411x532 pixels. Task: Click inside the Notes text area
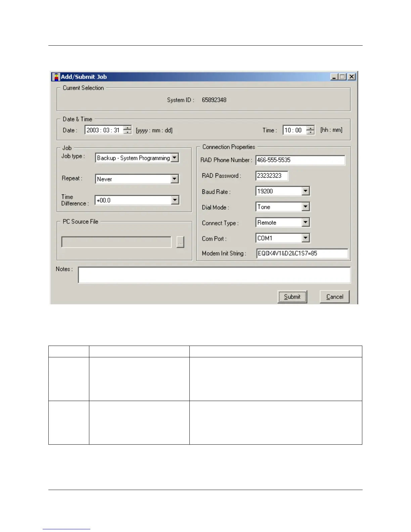[214, 275]
